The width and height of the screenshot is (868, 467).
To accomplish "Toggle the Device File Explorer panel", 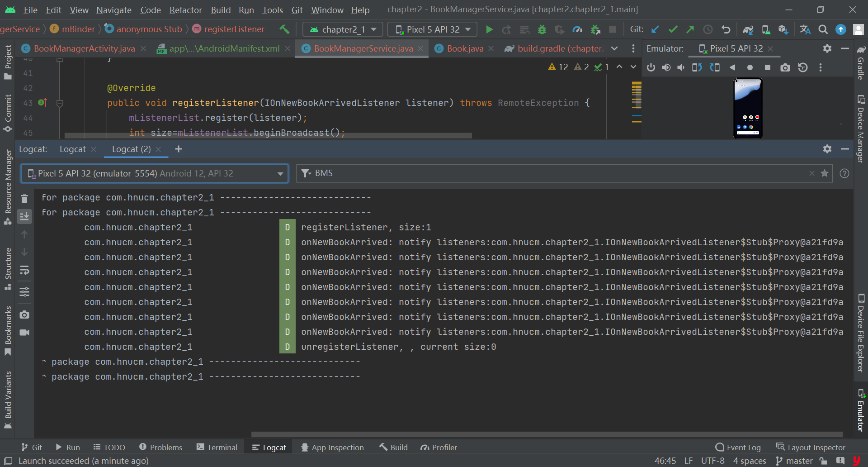I will 861,333.
